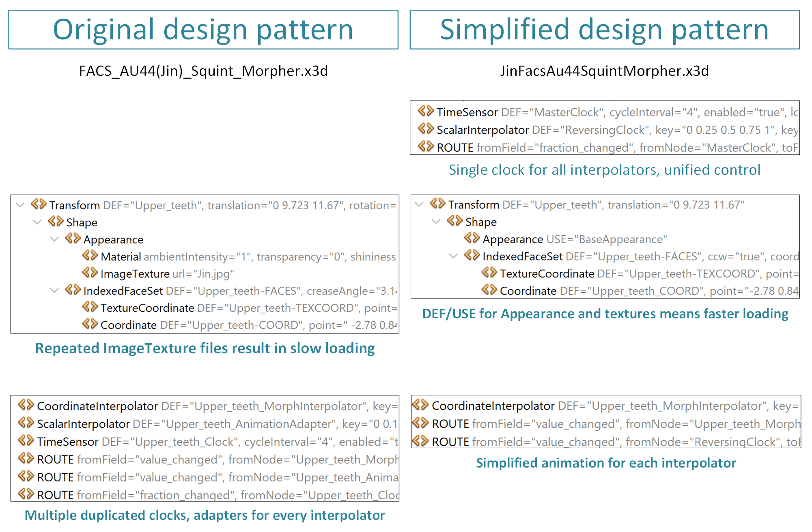Collapse the left Appearance node chevron
812x532 pixels.
[54, 239]
